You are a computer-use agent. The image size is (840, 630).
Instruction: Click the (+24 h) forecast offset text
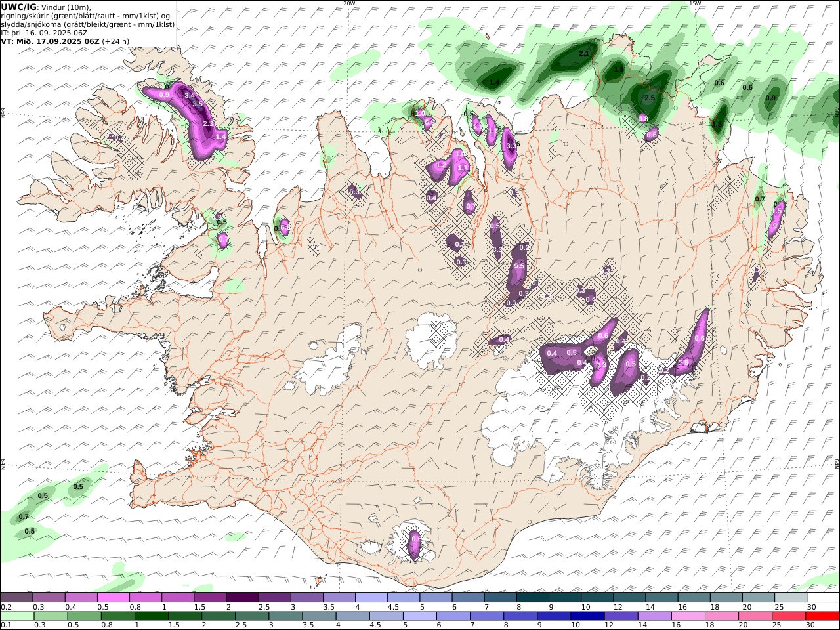point(115,41)
